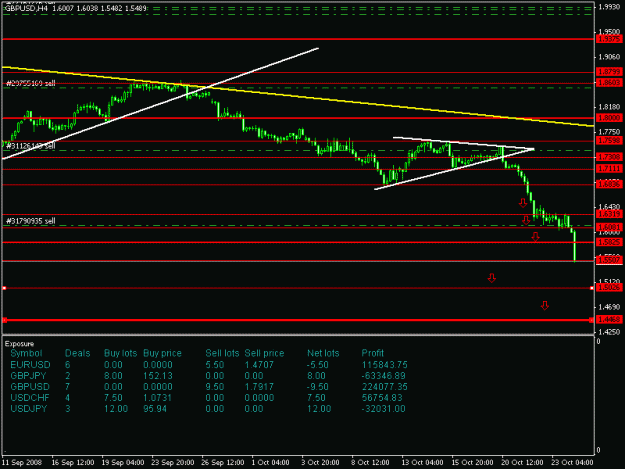Click USDJPY profit value -32031.00
Screen dimensions: 625x469
pyautogui.click(x=383, y=409)
